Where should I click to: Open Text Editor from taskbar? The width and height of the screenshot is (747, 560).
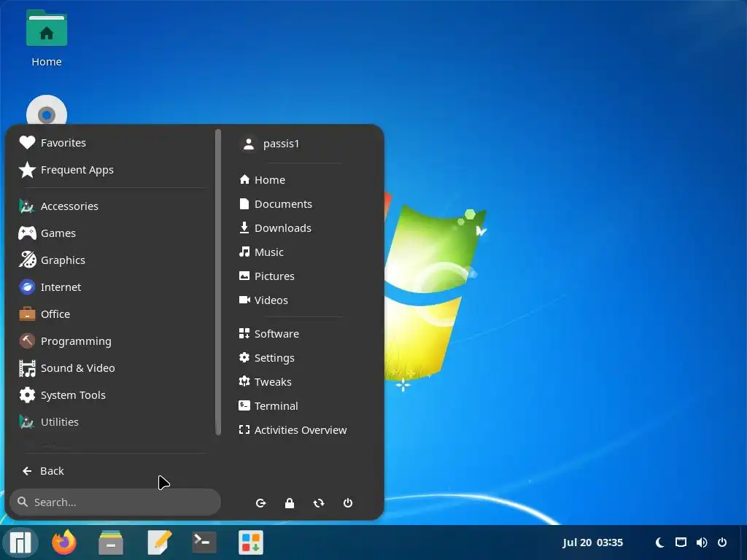[x=159, y=542]
